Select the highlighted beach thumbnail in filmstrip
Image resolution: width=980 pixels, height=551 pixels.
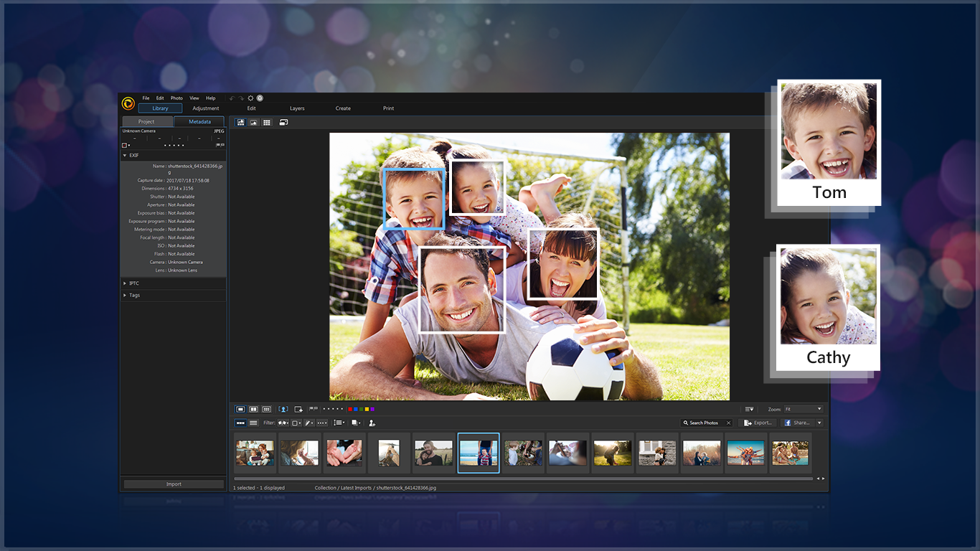479,453
